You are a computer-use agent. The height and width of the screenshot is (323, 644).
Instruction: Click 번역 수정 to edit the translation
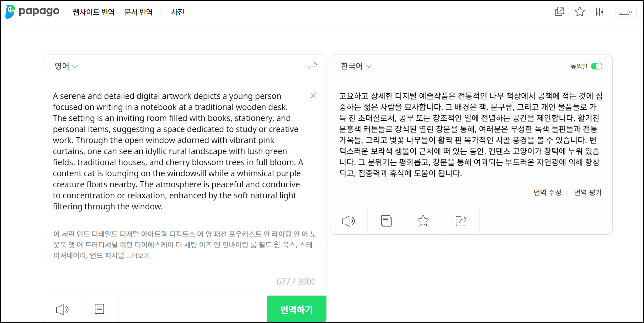[x=547, y=192]
